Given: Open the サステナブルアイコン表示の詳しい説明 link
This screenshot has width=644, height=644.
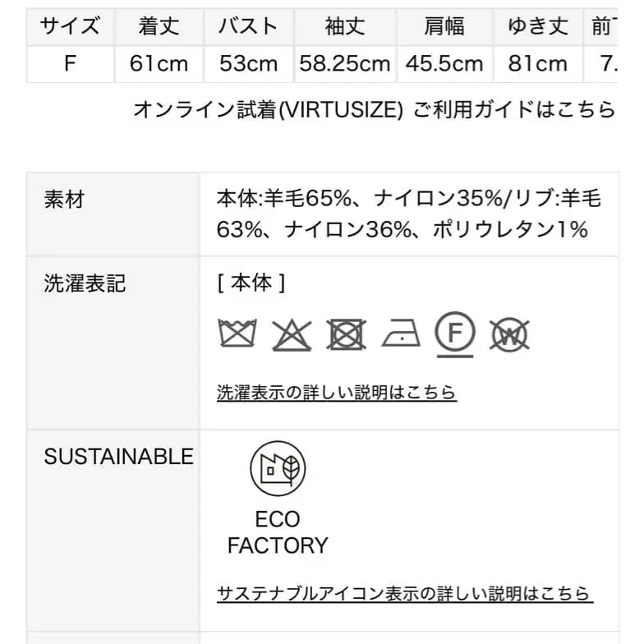Looking at the screenshot, I should click(404, 593).
